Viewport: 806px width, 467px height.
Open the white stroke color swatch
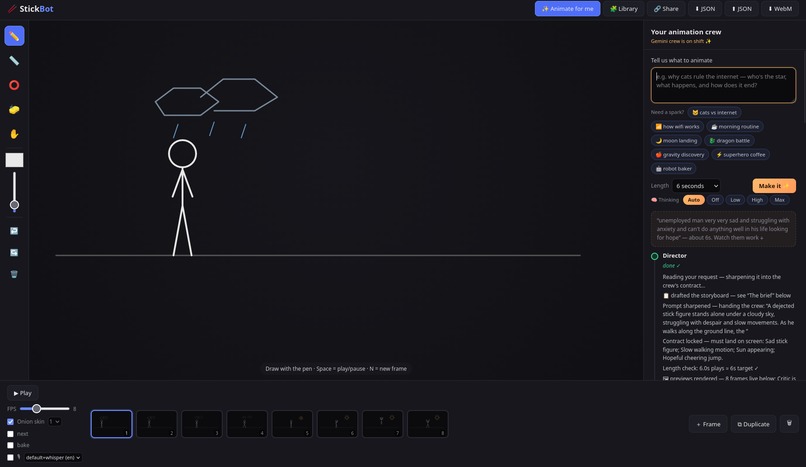[x=14, y=160]
